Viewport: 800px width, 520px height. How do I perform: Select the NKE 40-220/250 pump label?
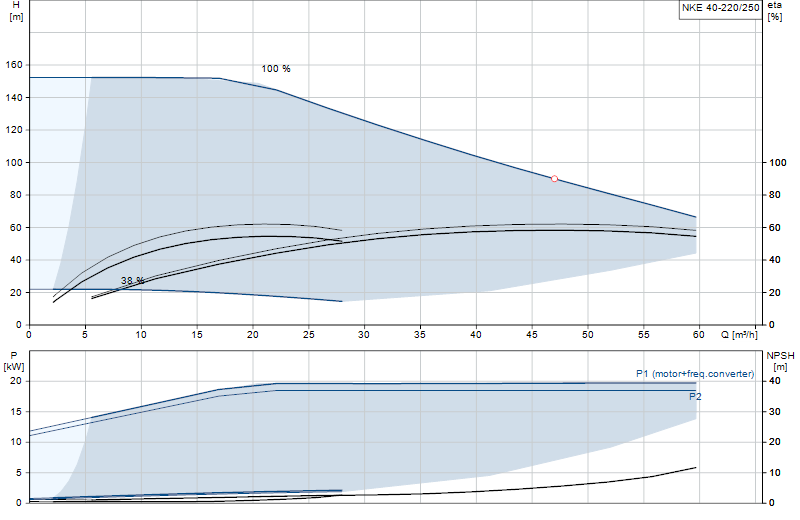(x=720, y=8)
